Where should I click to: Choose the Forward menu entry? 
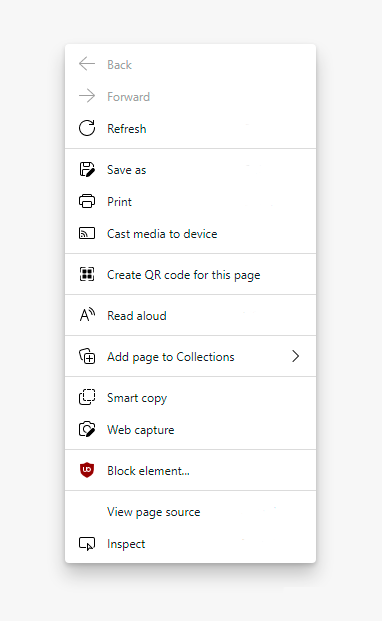click(190, 96)
